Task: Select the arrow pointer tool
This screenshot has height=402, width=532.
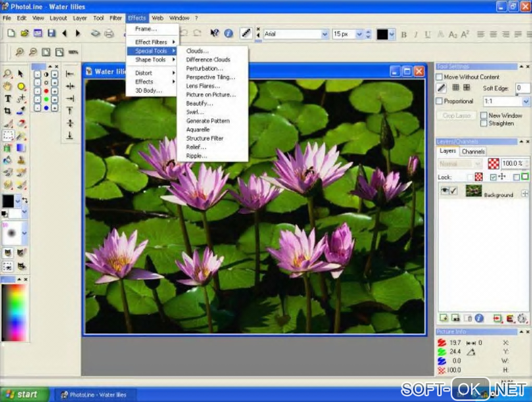Action: tap(21, 74)
